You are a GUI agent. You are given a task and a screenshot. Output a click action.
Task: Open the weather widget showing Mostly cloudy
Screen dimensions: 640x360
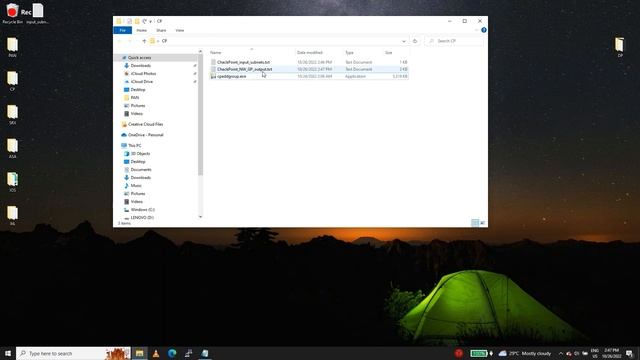click(525, 353)
